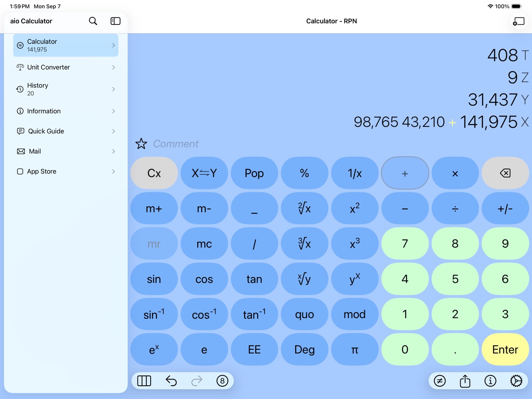Tap the decimal point key
The height and width of the screenshot is (399, 532).
pyautogui.click(x=455, y=349)
